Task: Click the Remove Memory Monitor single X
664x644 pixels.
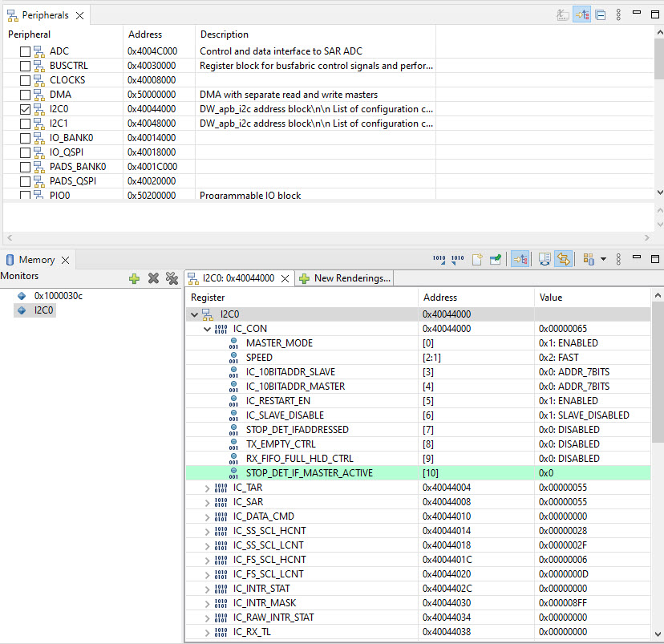Action: [x=153, y=278]
